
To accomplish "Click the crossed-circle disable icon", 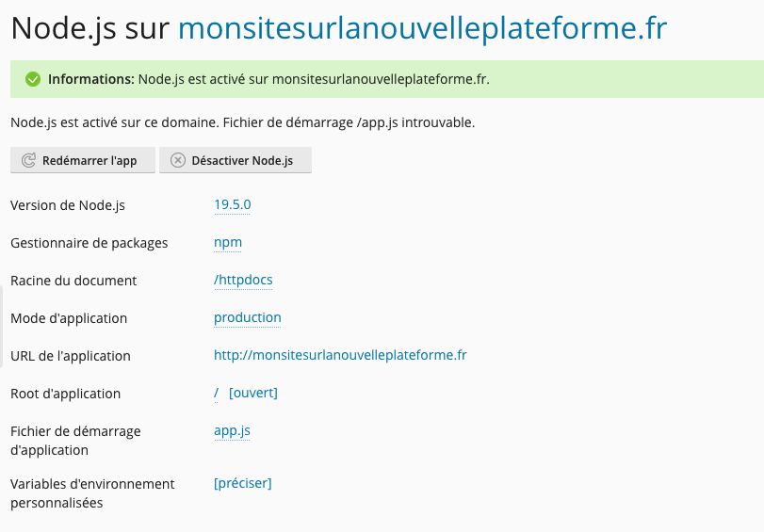I will [178, 160].
